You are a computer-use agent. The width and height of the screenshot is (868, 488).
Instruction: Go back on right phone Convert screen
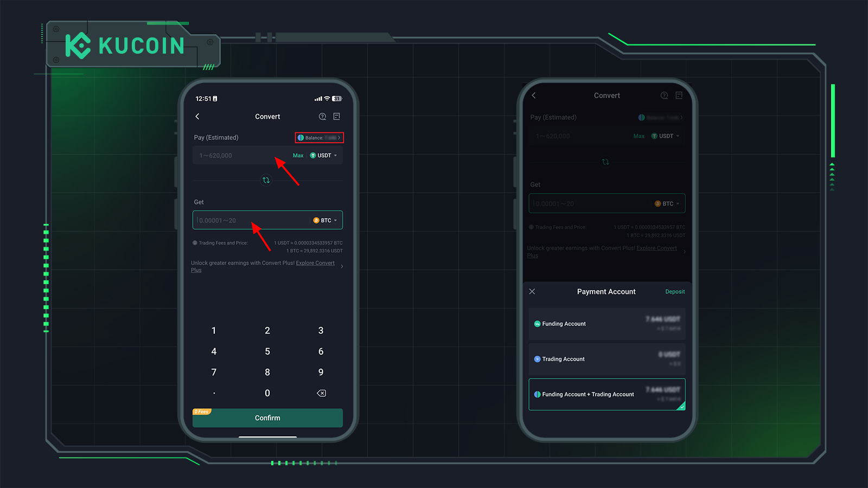pos(534,95)
